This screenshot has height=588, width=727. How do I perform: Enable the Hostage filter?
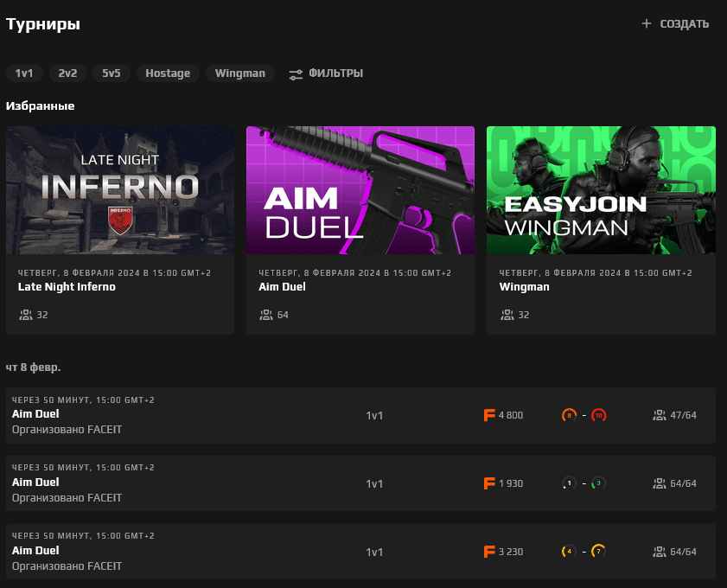(x=168, y=73)
